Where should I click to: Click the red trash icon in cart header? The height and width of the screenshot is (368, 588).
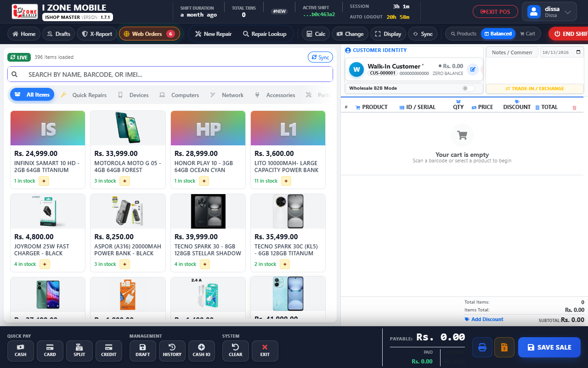point(574,108)
